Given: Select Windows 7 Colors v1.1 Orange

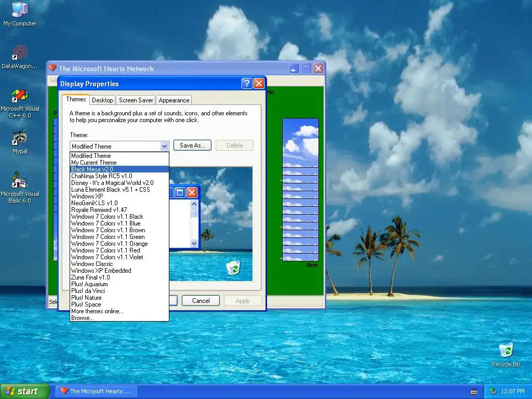Looking at the screenshot, I should 119,244.
